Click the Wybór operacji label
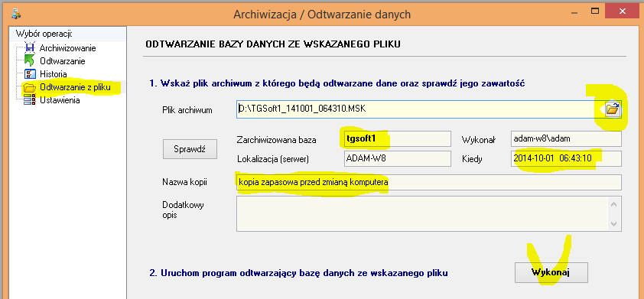Image resolution: width=644 pixels, height=299 pixels. 44,34
